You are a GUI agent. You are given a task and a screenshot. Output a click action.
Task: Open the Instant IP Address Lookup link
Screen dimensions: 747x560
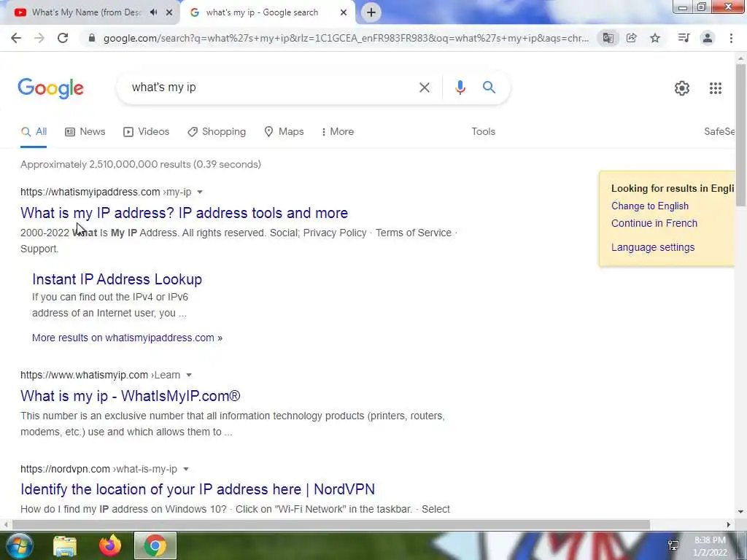coord(117,279)
